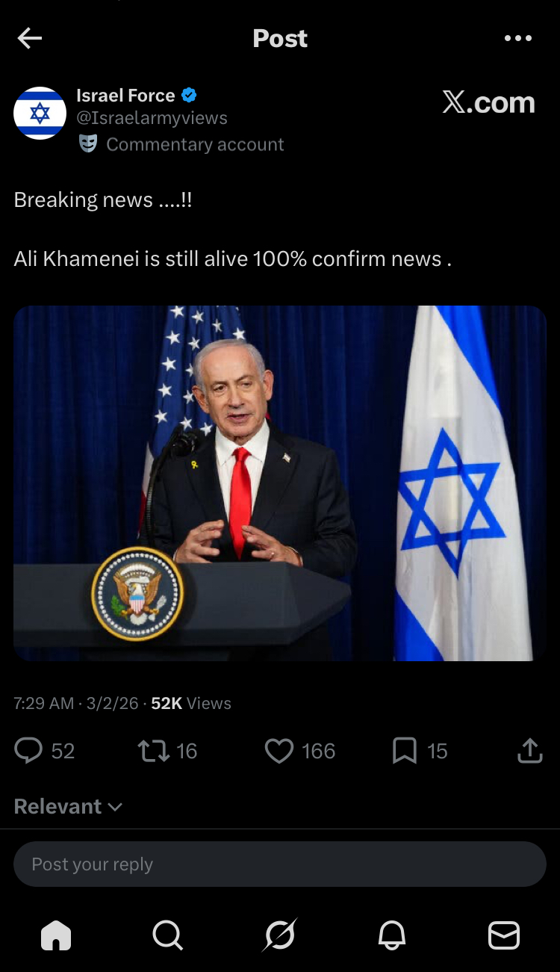The width and height of the screenshot is (560, 972).
Task: Repost using the retweet arrows icon
Action: (x=154, y=751)
